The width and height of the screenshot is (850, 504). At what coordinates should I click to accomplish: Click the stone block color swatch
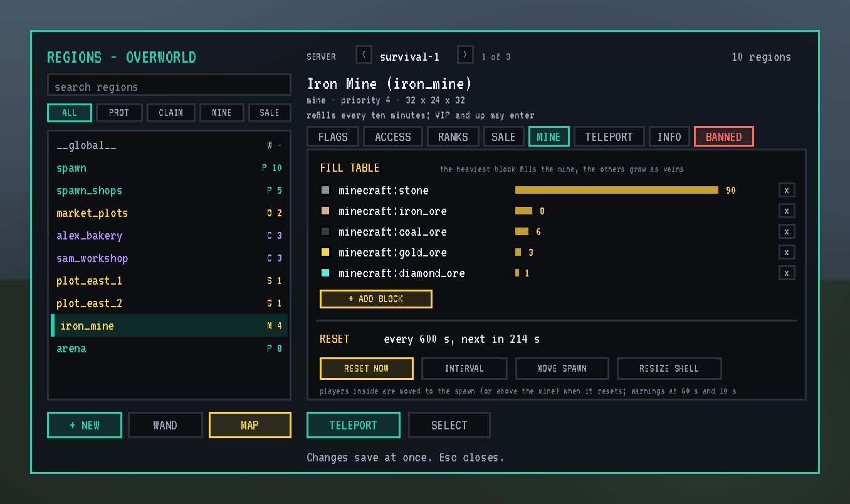coord(325,190)
